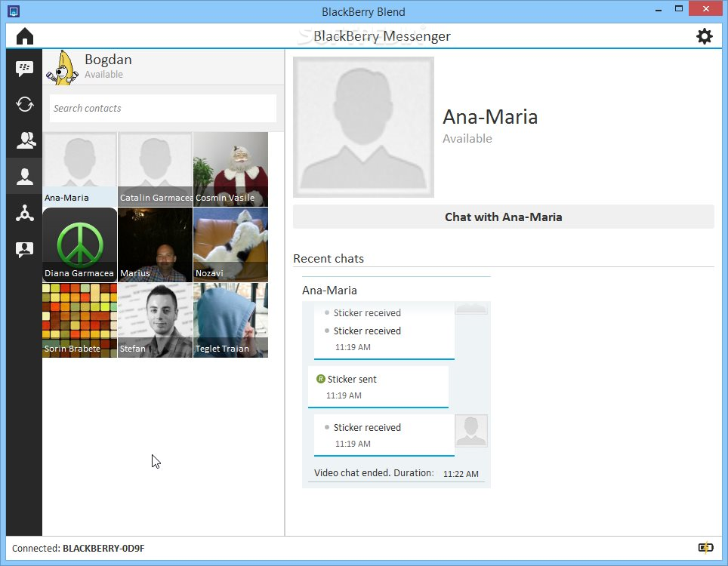This screenshot has height=566, width=728.
Task: Open the Ana-Maria recent chat title
Action: [330, 291]
